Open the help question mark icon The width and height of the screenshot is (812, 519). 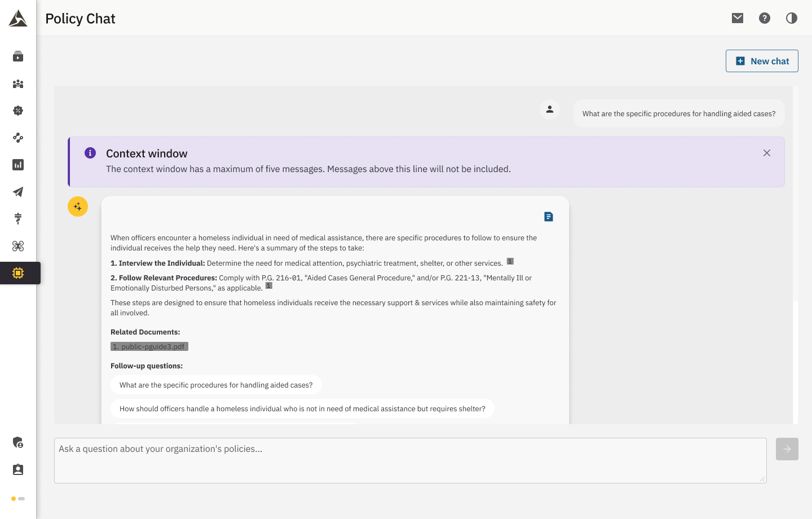[764, 17]
